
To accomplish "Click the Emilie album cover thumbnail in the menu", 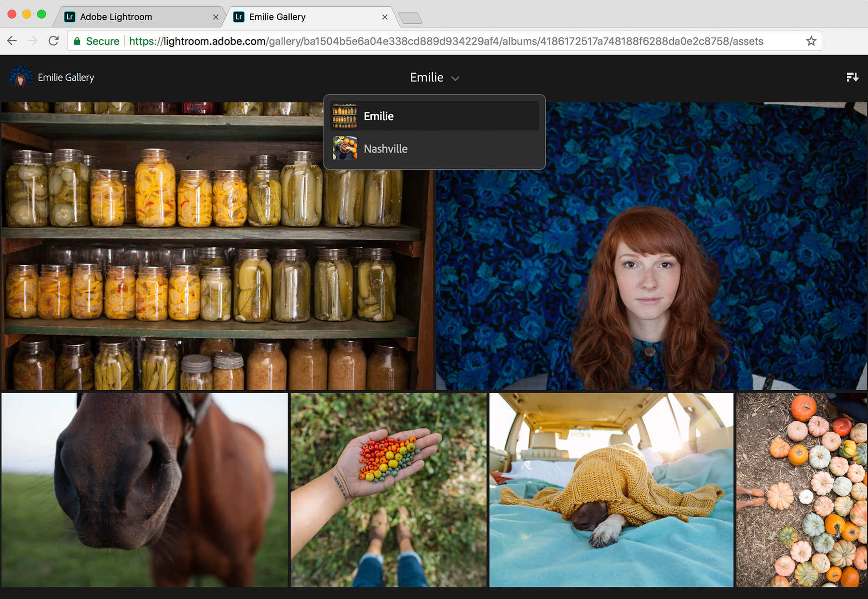I will [344, 116].
